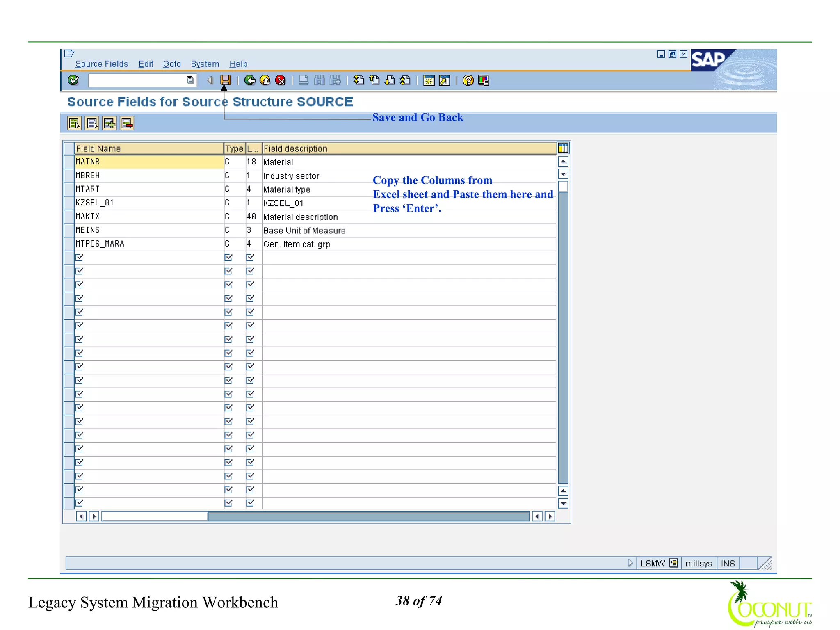Click the green Back arrow icon
The image size is (840, 630).
[x=249, y=80]
